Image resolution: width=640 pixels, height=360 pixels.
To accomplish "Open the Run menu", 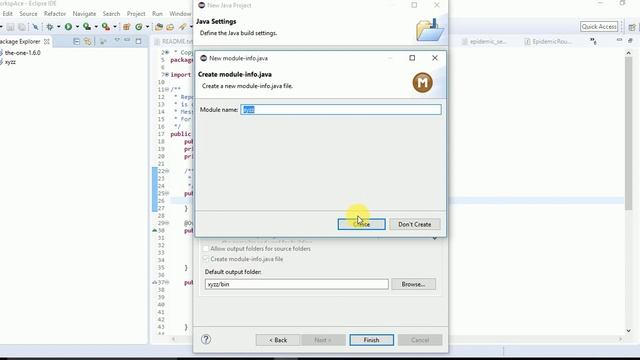I will click(157, 13).
